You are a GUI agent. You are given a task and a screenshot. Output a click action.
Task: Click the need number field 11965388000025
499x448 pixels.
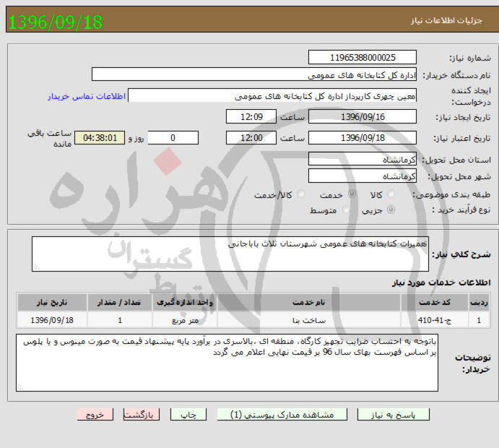pyautogui.click(x=363, y=57)
